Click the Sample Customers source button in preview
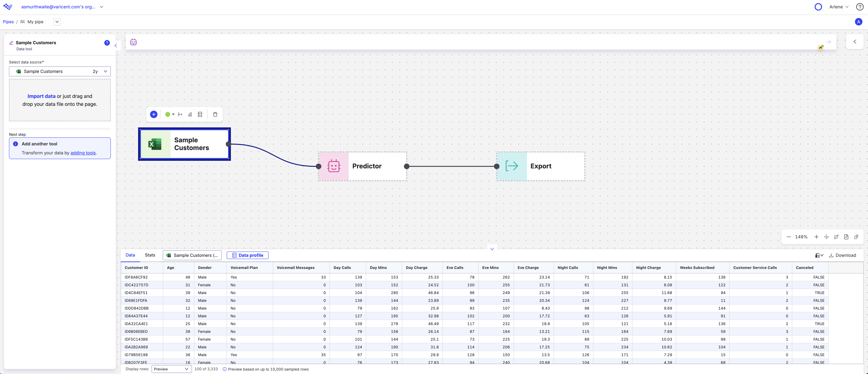 [x=192, y=255]
